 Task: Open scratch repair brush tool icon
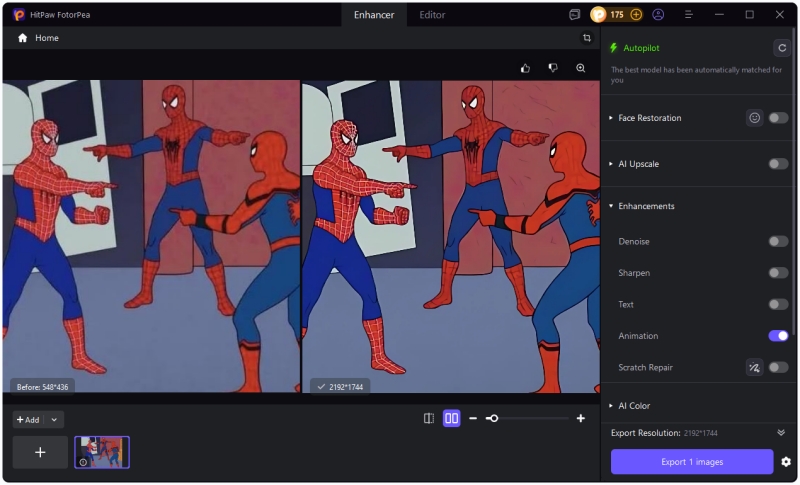coord(755,367)
